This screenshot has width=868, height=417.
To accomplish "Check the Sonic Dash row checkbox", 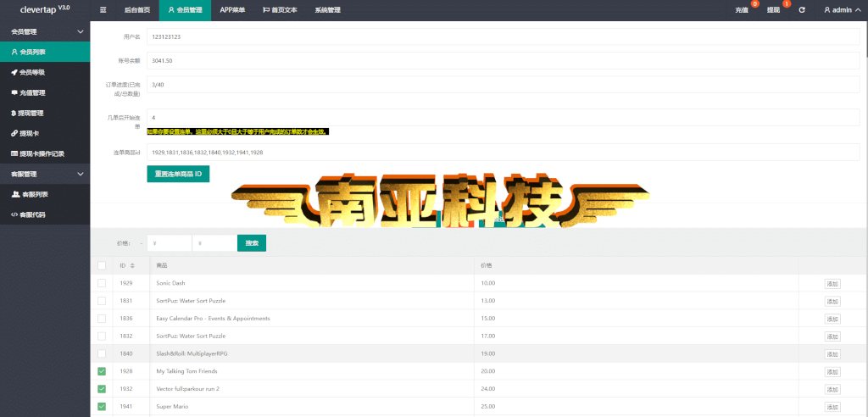I will (x=102, y=283).
